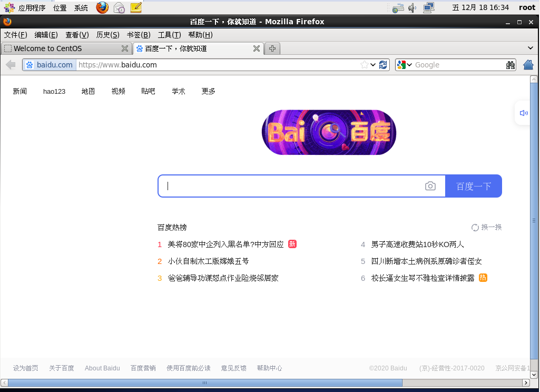Expand the list all tabs arrow
The width and height of the screenshot is (540, 392).
pyautogui.click(x=531, y=48)
